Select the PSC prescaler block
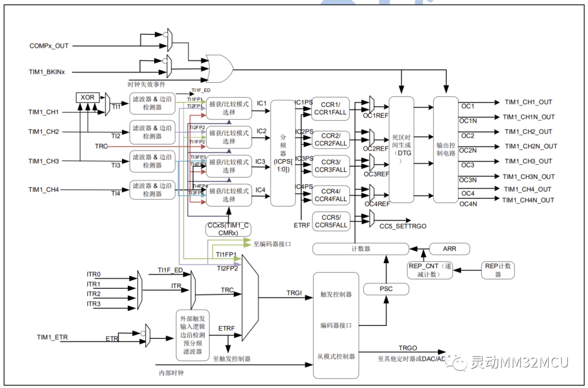Viewport: 588px width, 388px height. click(x=386, y=289)
